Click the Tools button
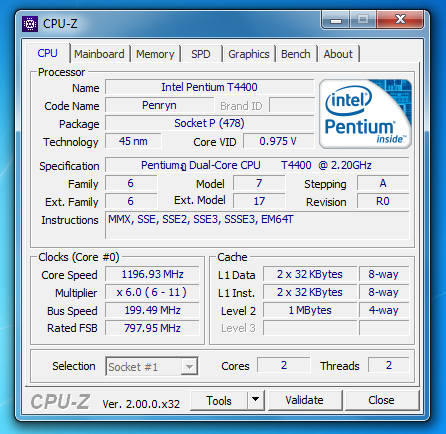This screenshot has height=434, width=446. [219, 400]
